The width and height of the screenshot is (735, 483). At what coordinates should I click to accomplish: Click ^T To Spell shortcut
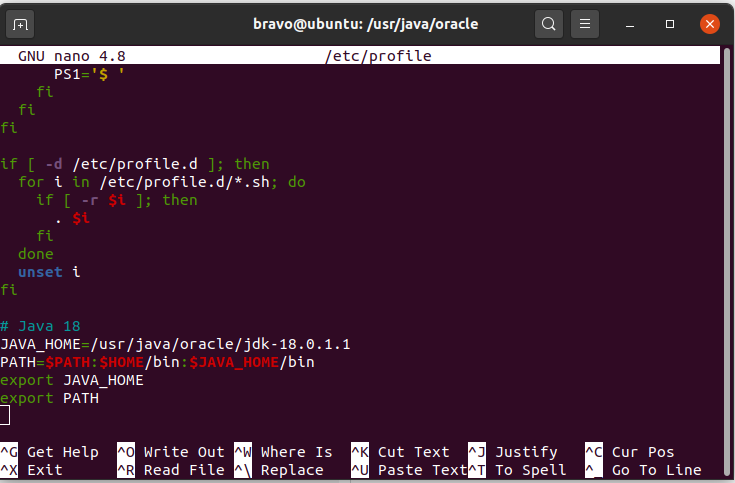517,470
